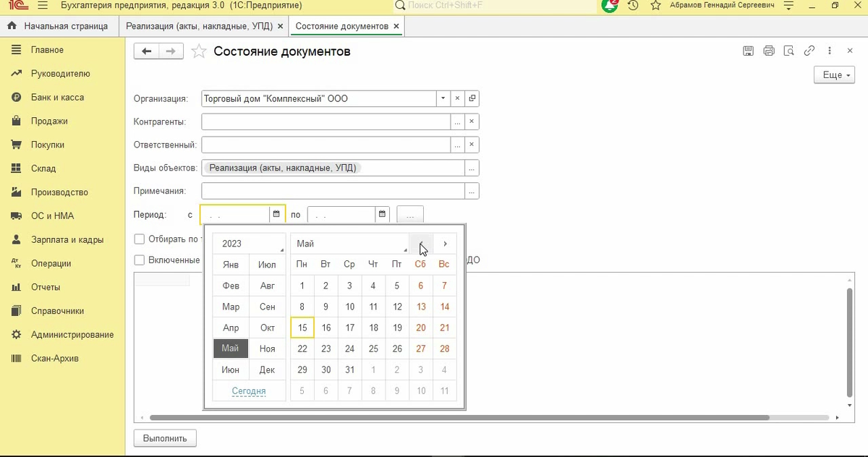Open the Операции section
Screen dimensions: 868x457
pos(61,264)
